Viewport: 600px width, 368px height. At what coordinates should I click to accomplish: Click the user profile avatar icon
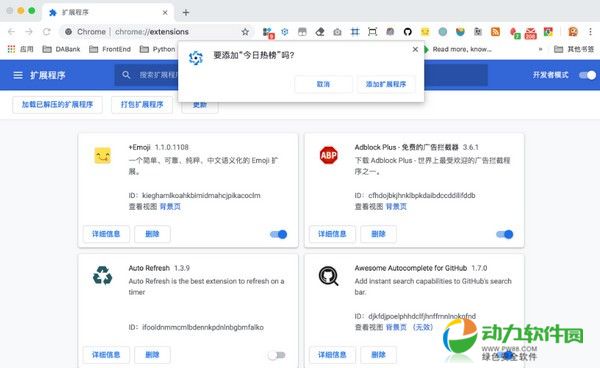(573, 32)
